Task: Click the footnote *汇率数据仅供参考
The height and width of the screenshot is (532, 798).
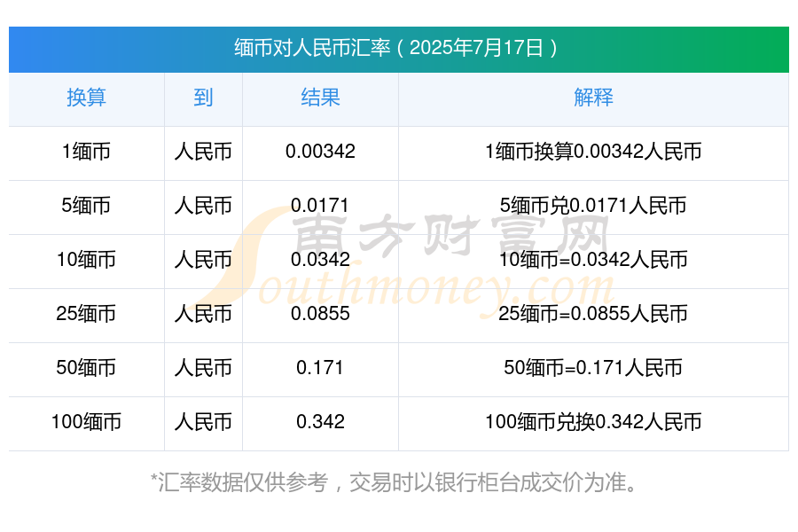Action: tap(239, 482)
